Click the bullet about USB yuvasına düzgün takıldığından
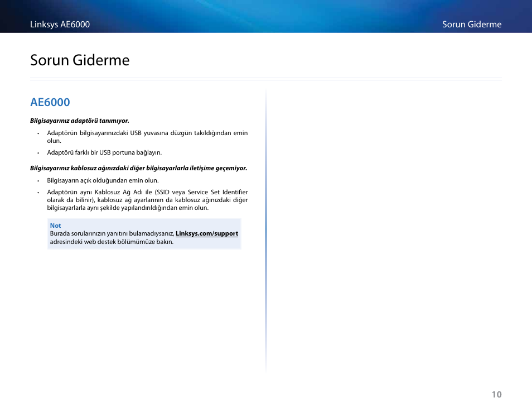 coord(147,137)
